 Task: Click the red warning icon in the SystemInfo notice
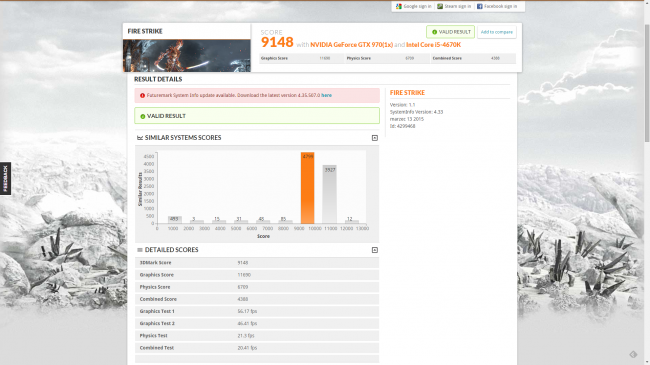tap(142, 95)
